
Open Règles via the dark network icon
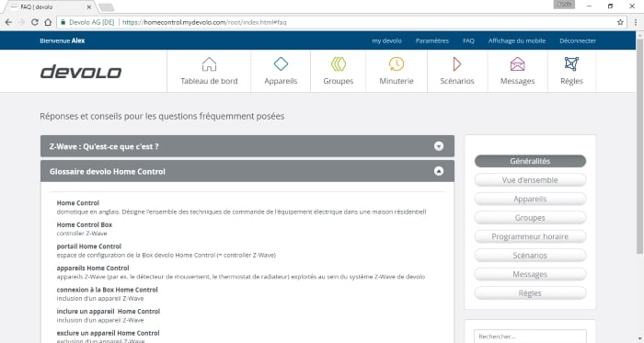571,64
